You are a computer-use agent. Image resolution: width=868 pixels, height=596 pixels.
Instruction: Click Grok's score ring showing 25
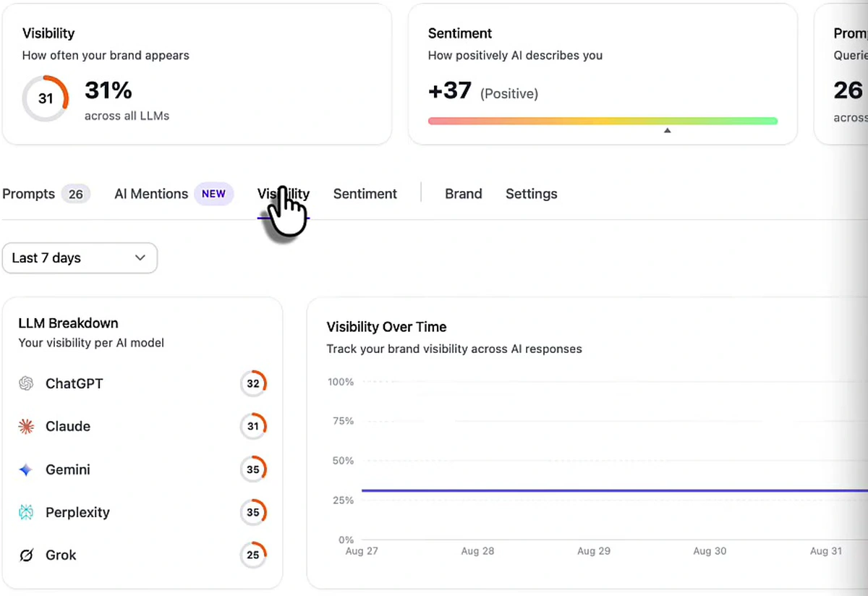pos(253,555)
